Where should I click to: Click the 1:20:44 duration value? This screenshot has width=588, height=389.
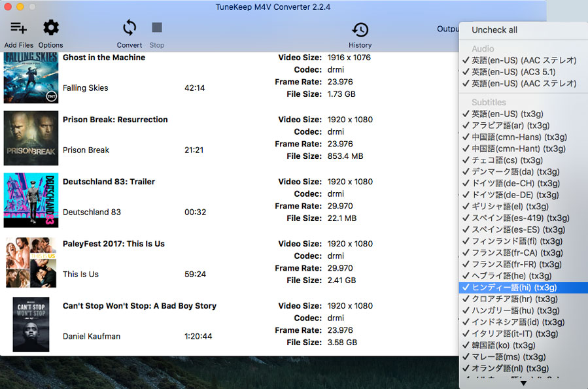(x=198, y=337)
